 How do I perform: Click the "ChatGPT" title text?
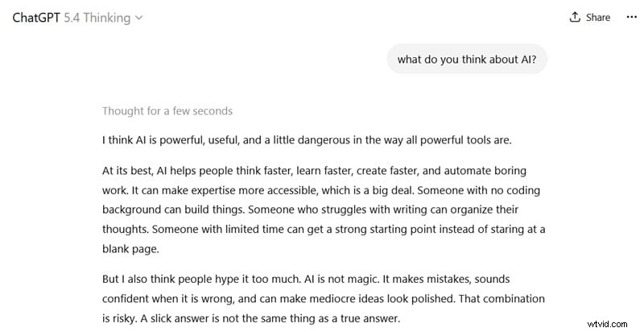pos(36,17)
